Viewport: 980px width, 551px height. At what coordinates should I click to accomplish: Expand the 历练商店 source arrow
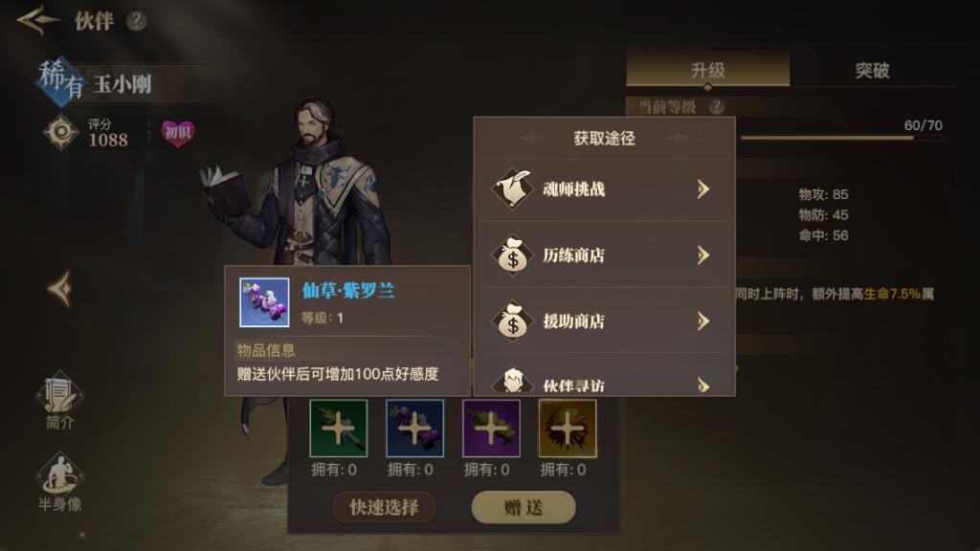pos(703,254)
